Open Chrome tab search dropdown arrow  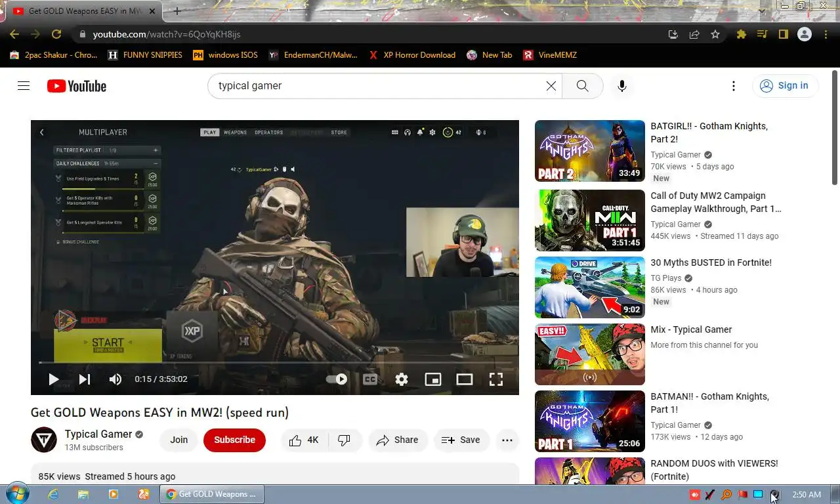pyautogui.click(x=762, y=11)
